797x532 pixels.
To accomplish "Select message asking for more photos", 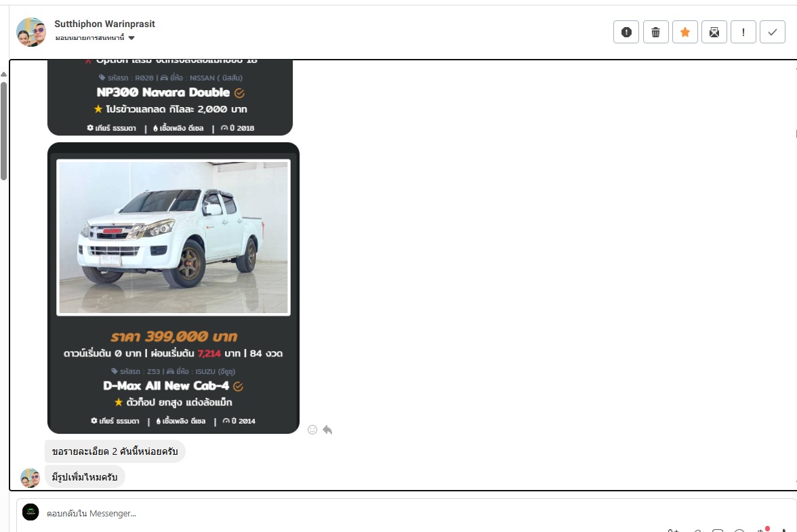I will (x=85, y=477).
